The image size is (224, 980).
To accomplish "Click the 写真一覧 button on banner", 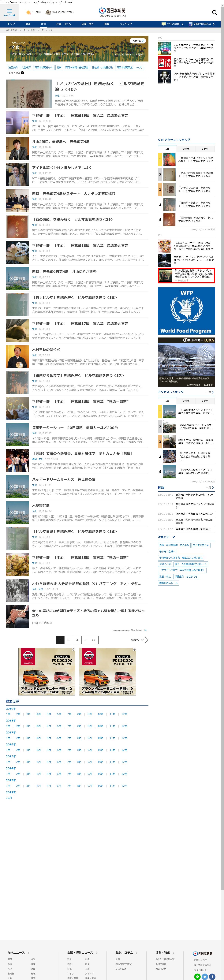I will pyautogui.click(x=138, y=41).
